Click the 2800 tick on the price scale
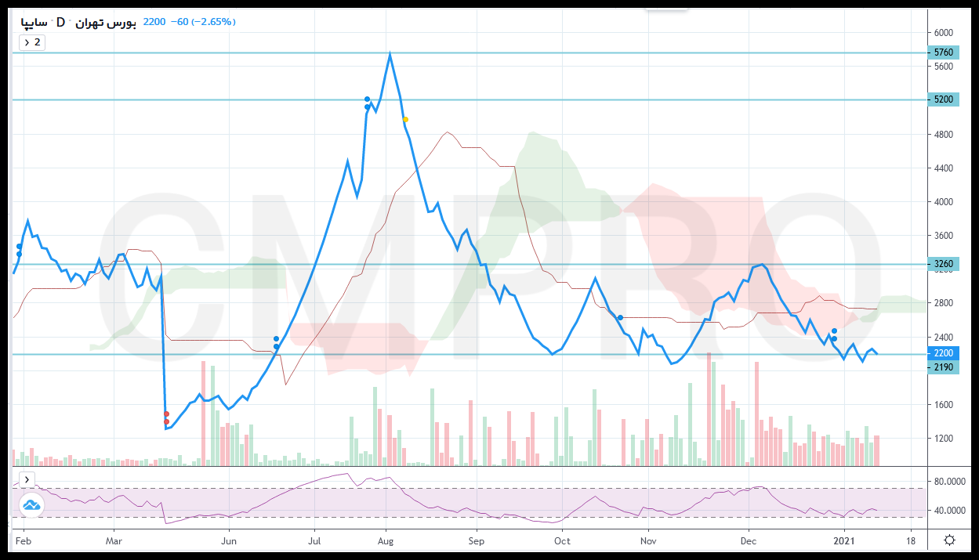Screen dimensions: 979x560 (944, 303)
